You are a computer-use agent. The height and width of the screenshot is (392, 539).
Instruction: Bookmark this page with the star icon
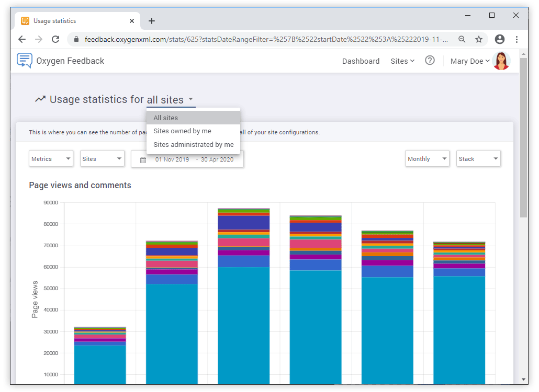coord(479,39)
